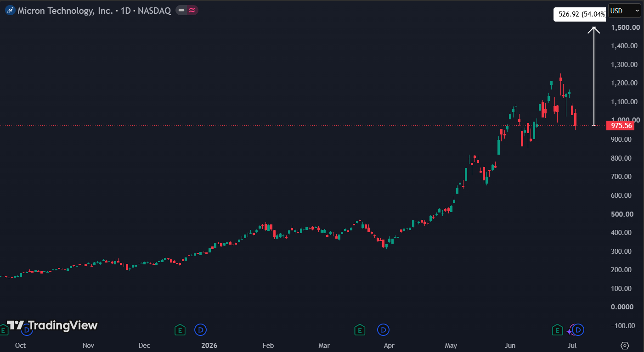
Task: Open the earnings marker E between Jun and Jul
Action: pos(557,330)
